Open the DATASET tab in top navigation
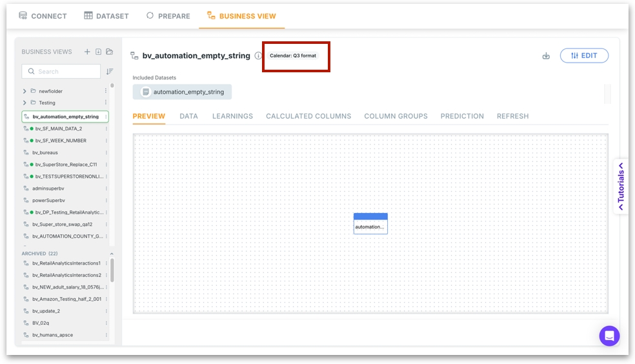This screenshot has width=635, height=364. click(106, 16)
